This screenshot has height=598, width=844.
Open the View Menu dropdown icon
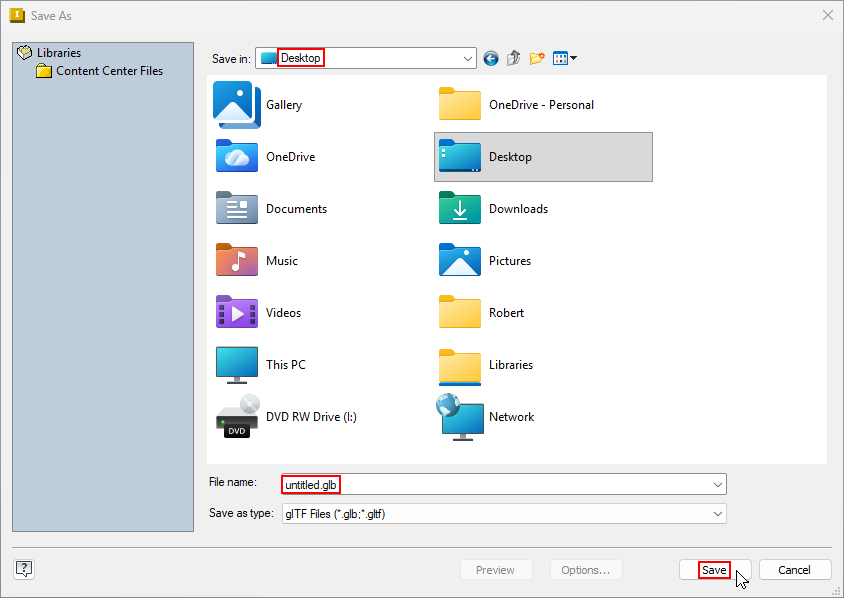click(565, 59)
